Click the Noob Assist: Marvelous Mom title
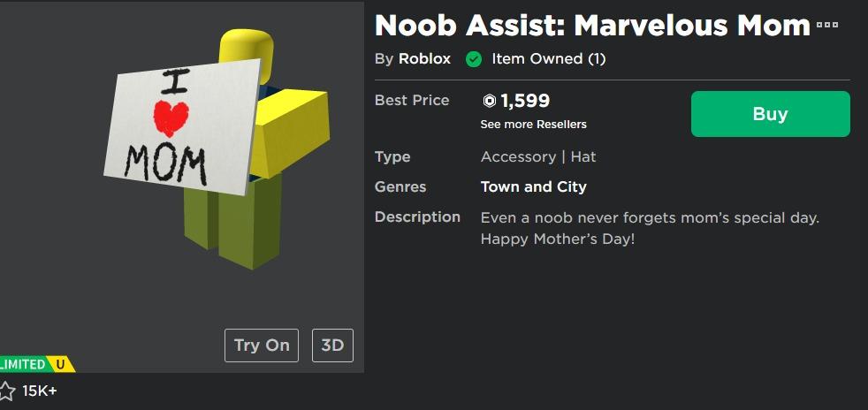The image size is (868, 410). tap(591, 25)
